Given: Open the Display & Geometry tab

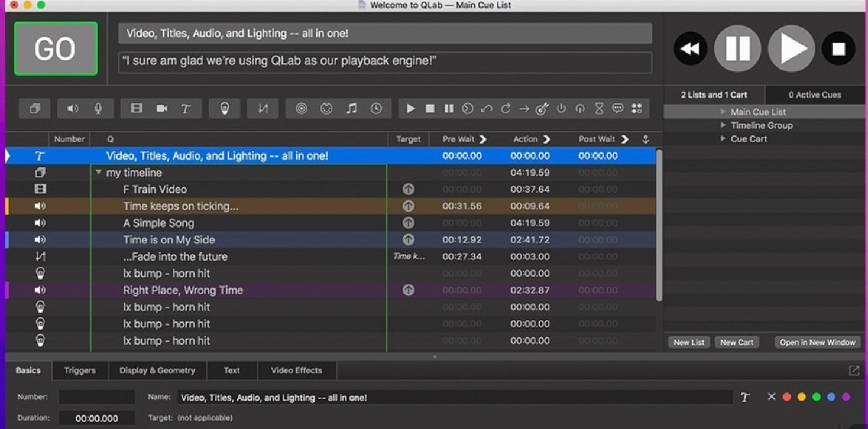Looking at the screenshot, I should tap(157, 370).
